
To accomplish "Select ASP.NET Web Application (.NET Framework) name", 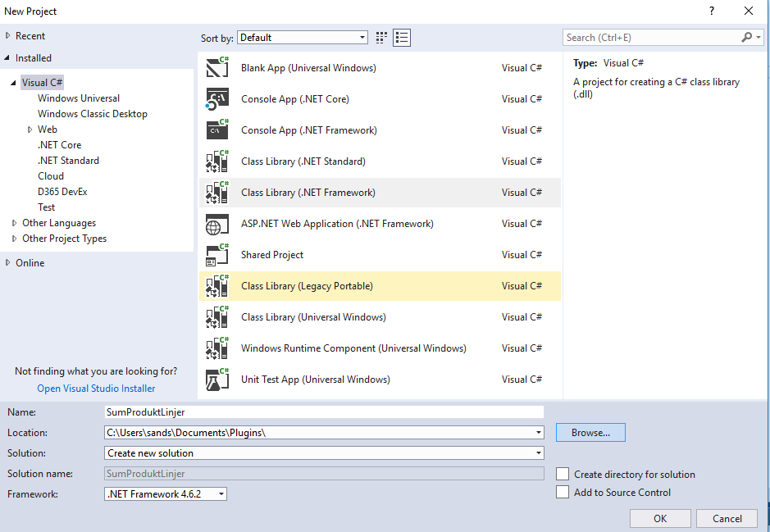I will pos(337,224).
